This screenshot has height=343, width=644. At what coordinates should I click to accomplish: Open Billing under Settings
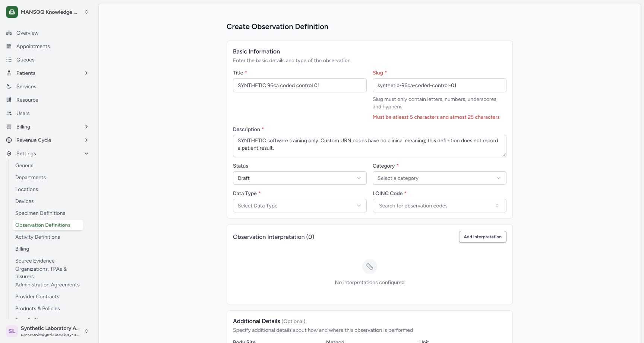point(48,249)
